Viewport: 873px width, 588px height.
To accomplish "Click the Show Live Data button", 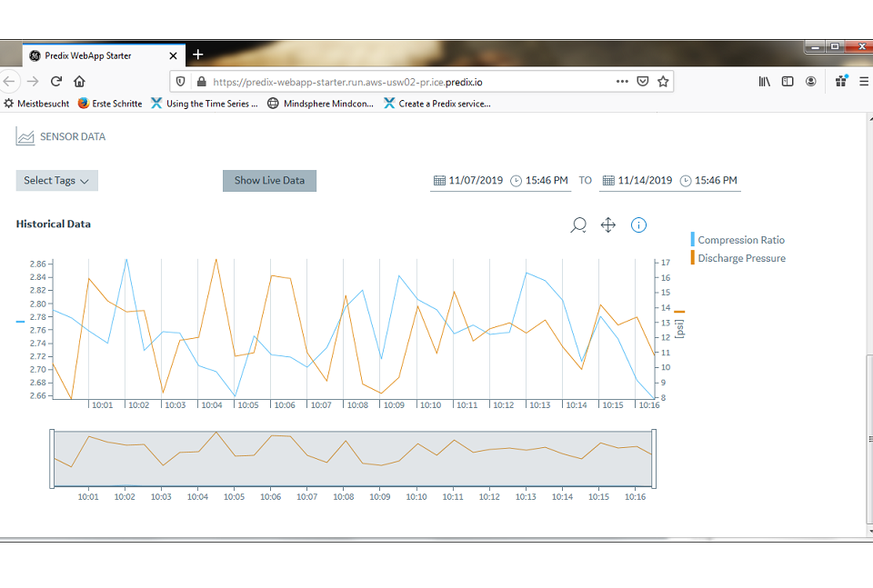I will 269,181.
